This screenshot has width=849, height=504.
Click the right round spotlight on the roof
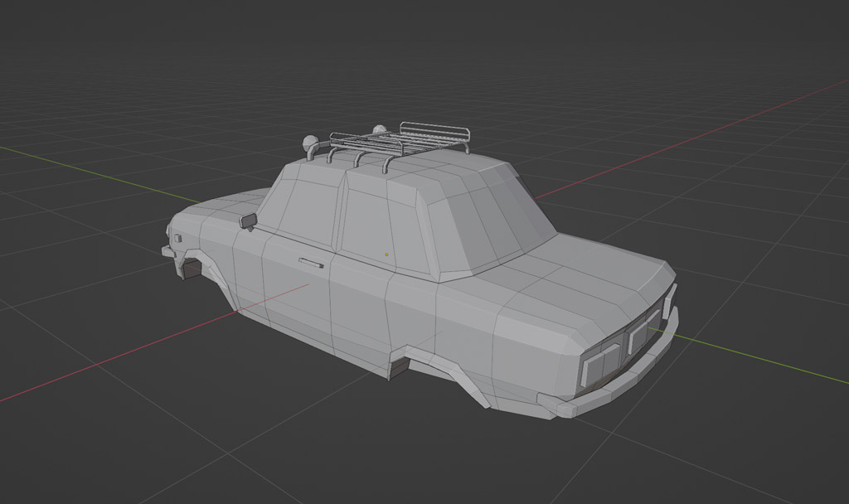tap(380, 130)
